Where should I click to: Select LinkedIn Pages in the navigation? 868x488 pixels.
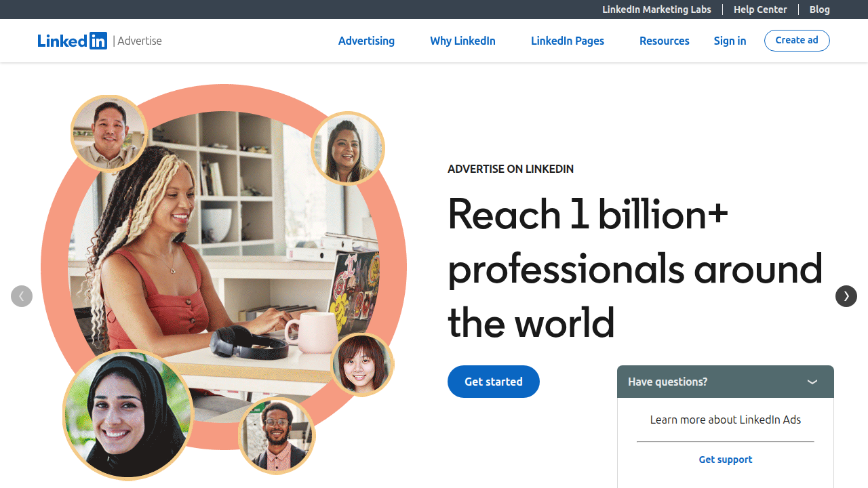click(x=568, y=41)
